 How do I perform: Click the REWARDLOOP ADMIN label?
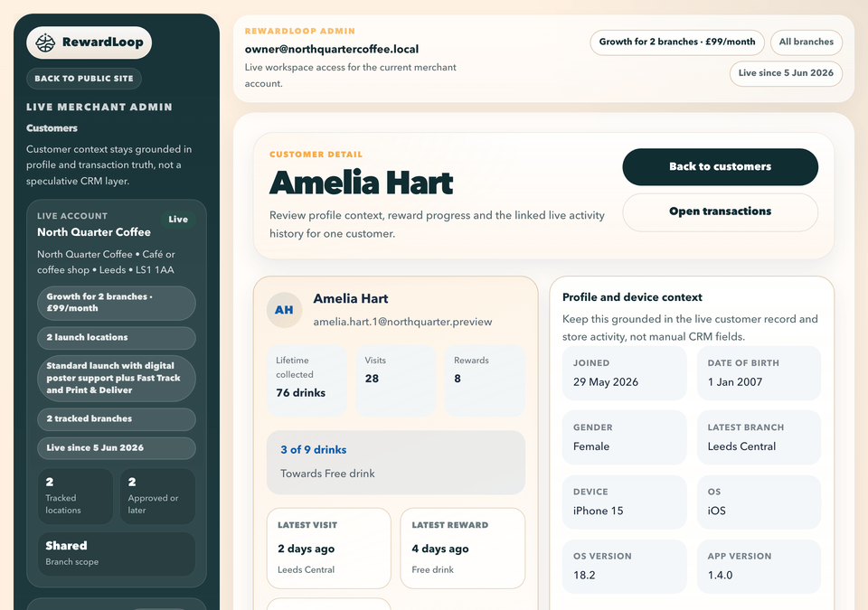pos(300,31)
